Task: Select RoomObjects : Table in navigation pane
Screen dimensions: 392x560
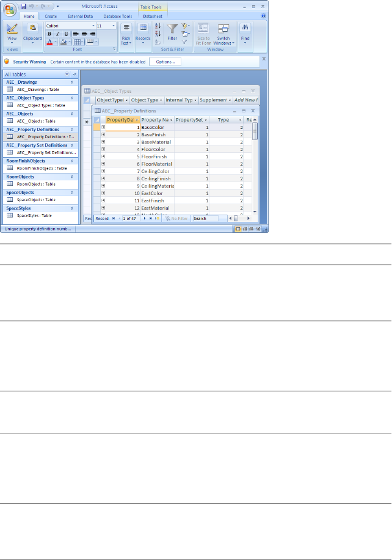Action: pos(41,184)
